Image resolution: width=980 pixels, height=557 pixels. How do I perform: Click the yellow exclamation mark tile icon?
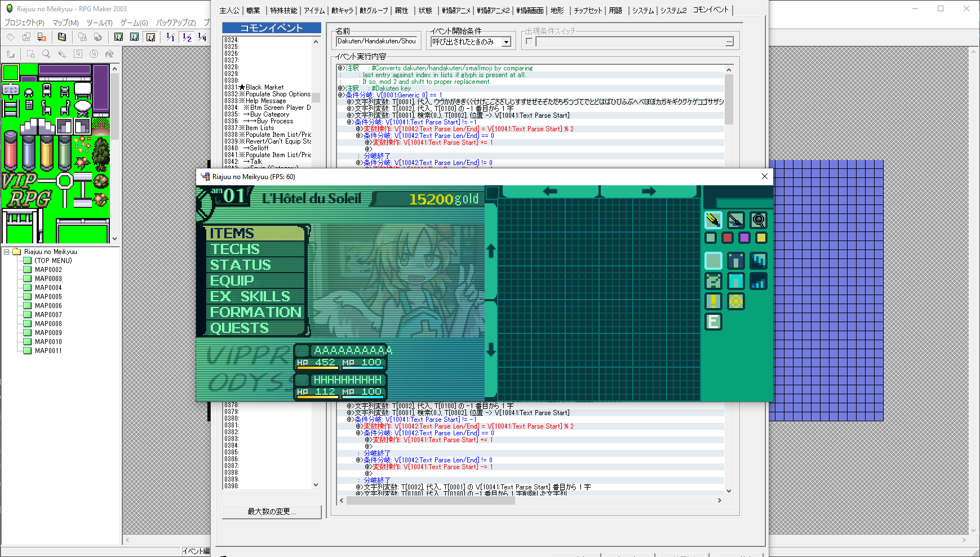point(713,301)
